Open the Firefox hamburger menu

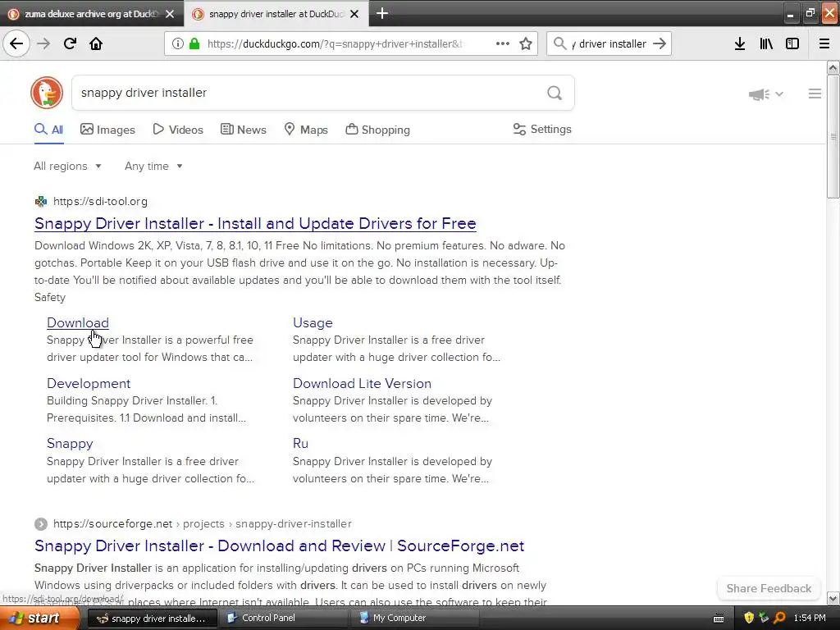[824, 43]
